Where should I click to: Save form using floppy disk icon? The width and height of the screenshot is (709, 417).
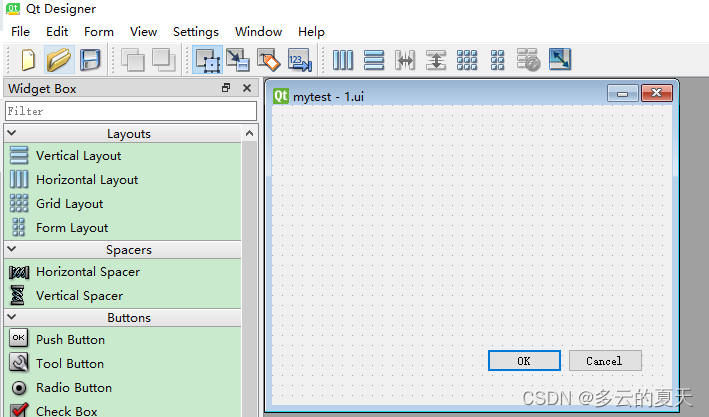click(90, 60)
